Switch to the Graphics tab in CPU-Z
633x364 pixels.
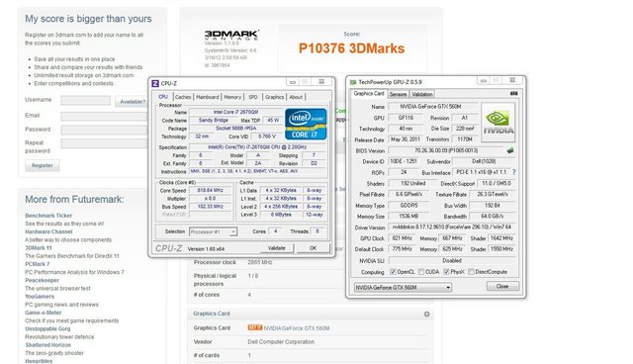click(275, 97)
